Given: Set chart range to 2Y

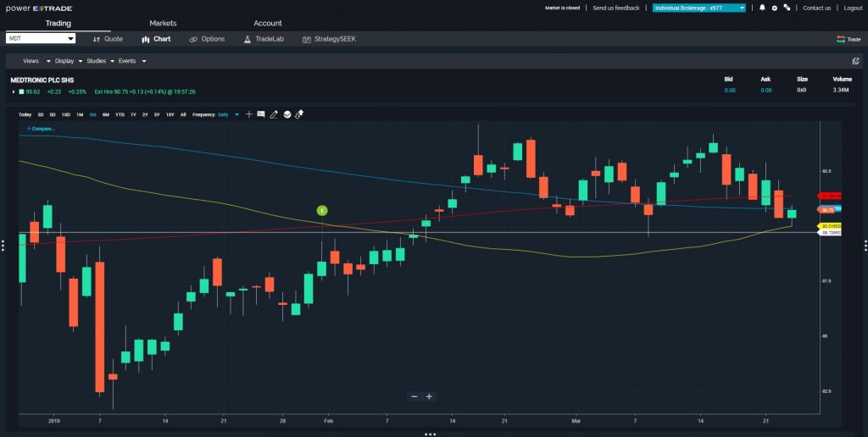Looking at the screenshot, I should [x=145, y=114].
